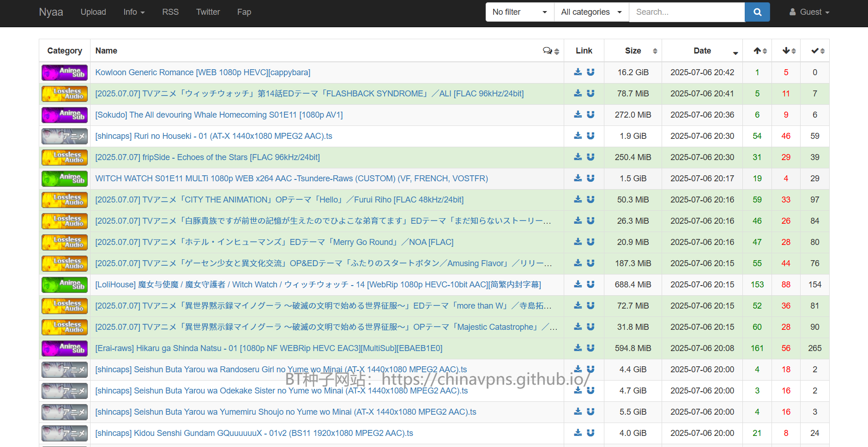Open magnet link for Hikaru ga Shinda Natsu
The image size is (868, 447).
591,348
